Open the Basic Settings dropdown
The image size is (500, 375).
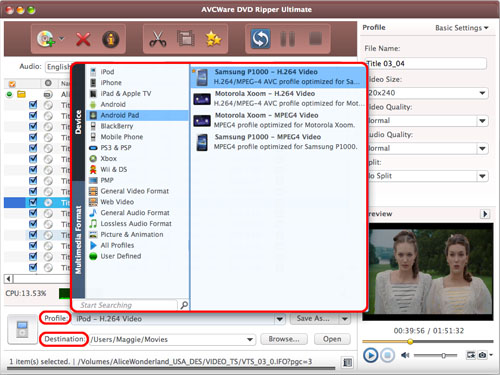462,28
